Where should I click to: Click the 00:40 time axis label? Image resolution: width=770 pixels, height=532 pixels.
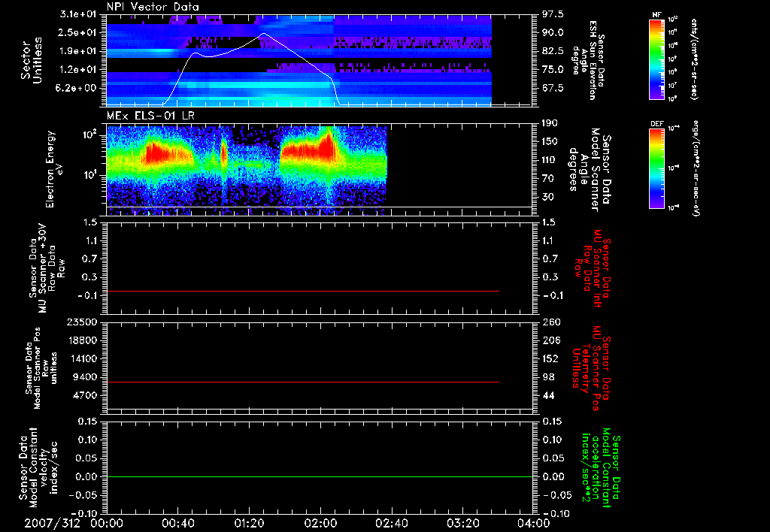pos(177,523)
